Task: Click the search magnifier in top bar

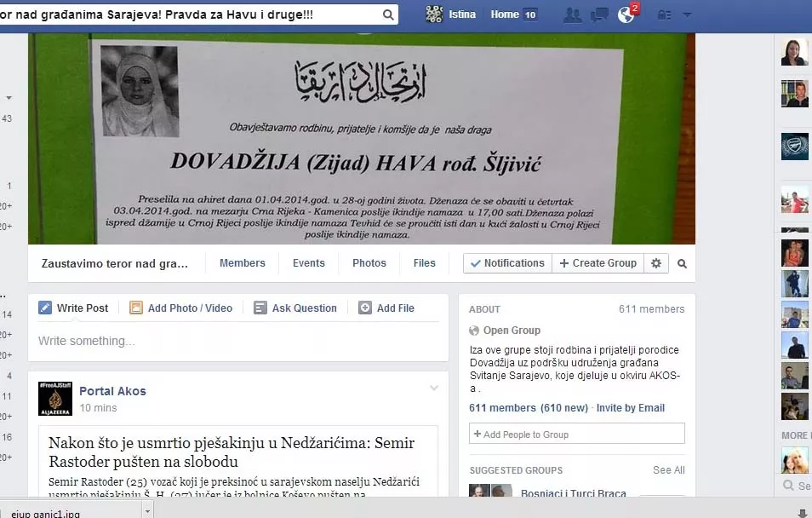Action: coord(388,14)
